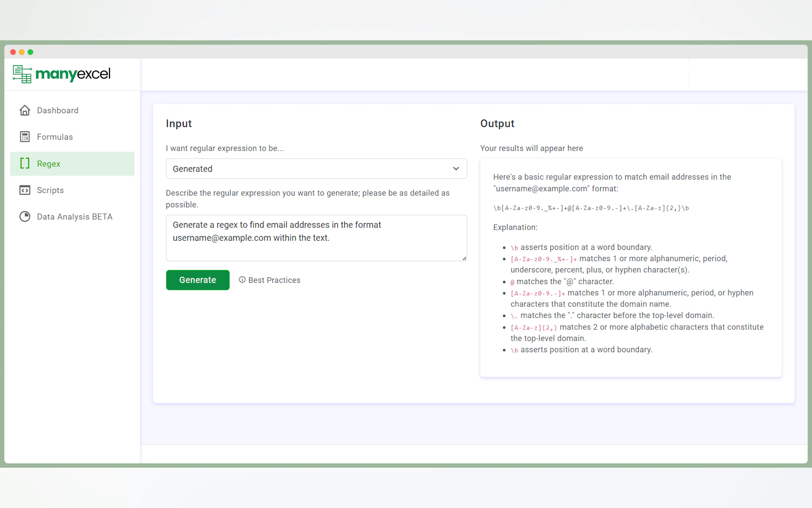Click the Regex brackets icon
Viewport: 812px width, 508px height.
tap(25, 163)
